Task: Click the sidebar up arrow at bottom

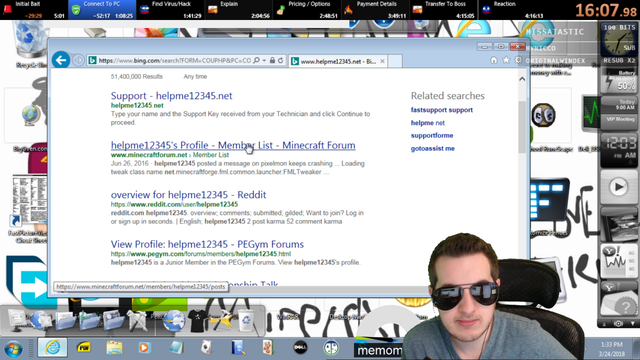Action: click(x=604, y=323)
